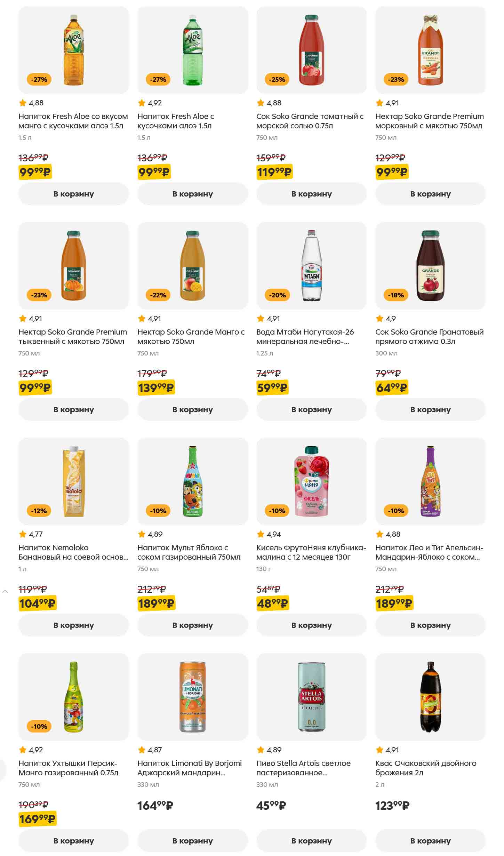Click the Fresh Aloe mango bottle image
The width and height of the screenshot is (504, 856).
[x=73, y=50]
